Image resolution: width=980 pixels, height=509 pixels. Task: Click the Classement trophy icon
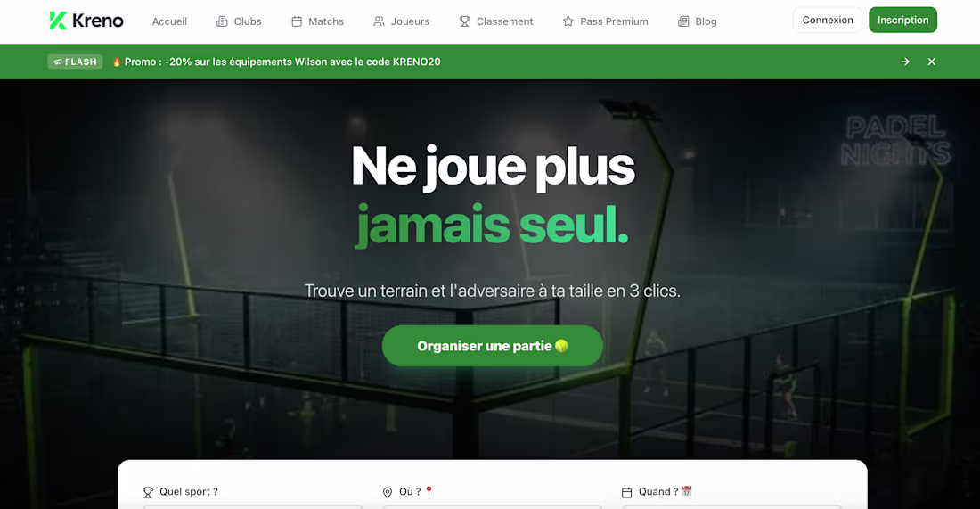(x=464, y=21)
